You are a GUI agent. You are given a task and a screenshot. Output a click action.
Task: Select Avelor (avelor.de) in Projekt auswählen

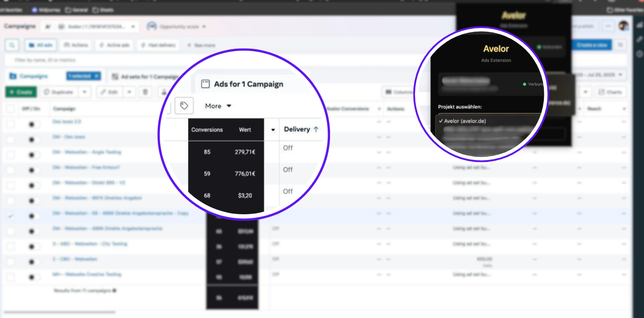[465, 121]
